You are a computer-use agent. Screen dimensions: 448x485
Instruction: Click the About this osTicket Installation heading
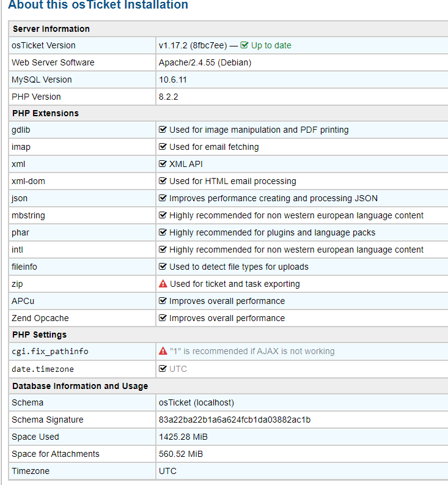98,5
